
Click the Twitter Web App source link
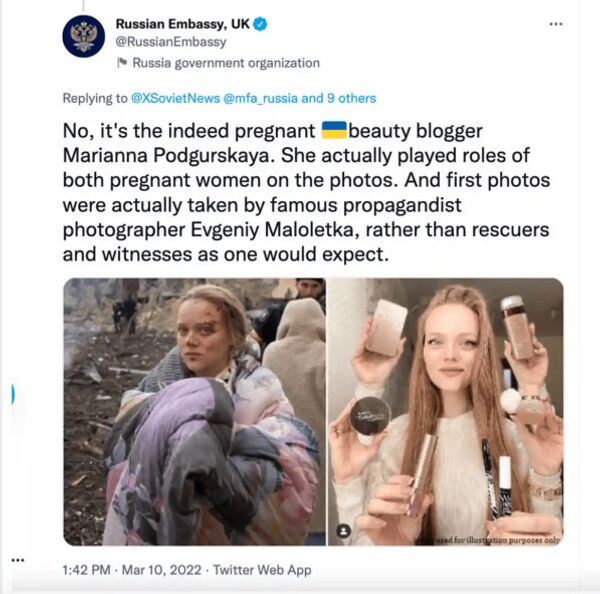point(262,570)
